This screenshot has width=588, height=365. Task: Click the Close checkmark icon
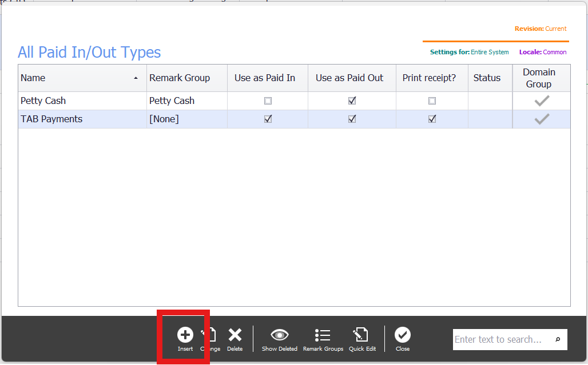click(403, 335)
